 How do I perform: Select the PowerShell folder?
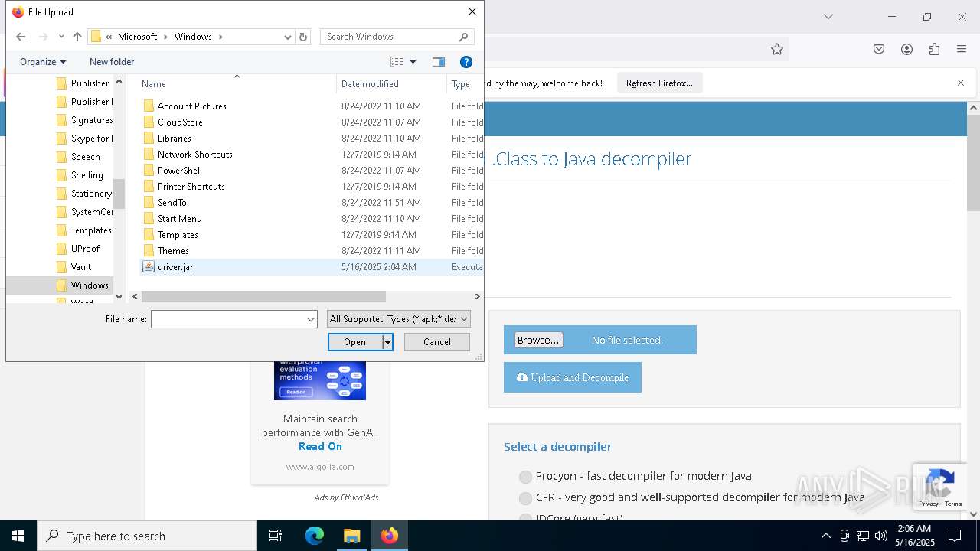coord(179,171)
